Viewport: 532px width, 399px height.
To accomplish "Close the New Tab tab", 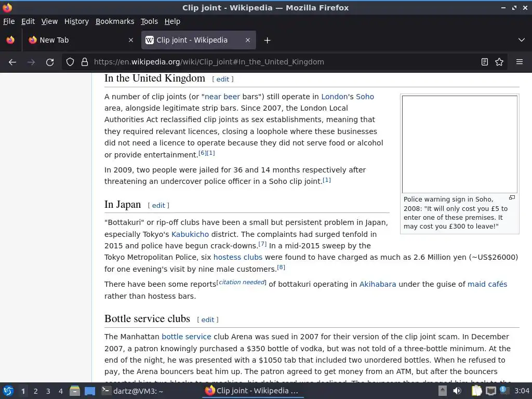I will 131,40.
